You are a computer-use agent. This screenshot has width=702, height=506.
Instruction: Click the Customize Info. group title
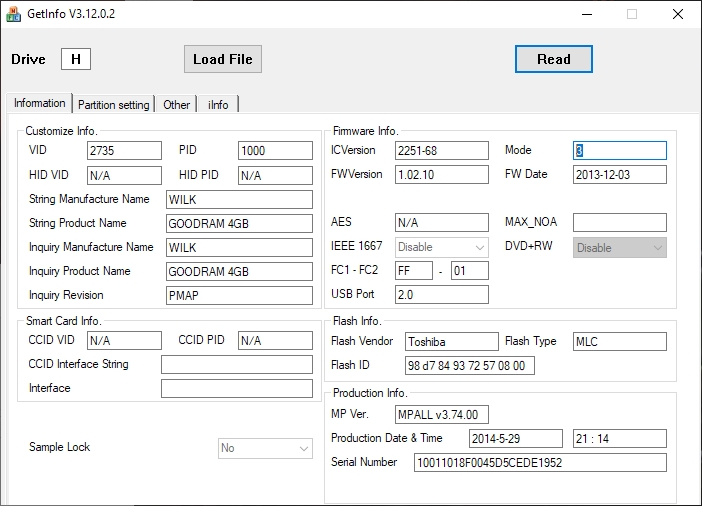pyautogui.click(x=61, y=131)
